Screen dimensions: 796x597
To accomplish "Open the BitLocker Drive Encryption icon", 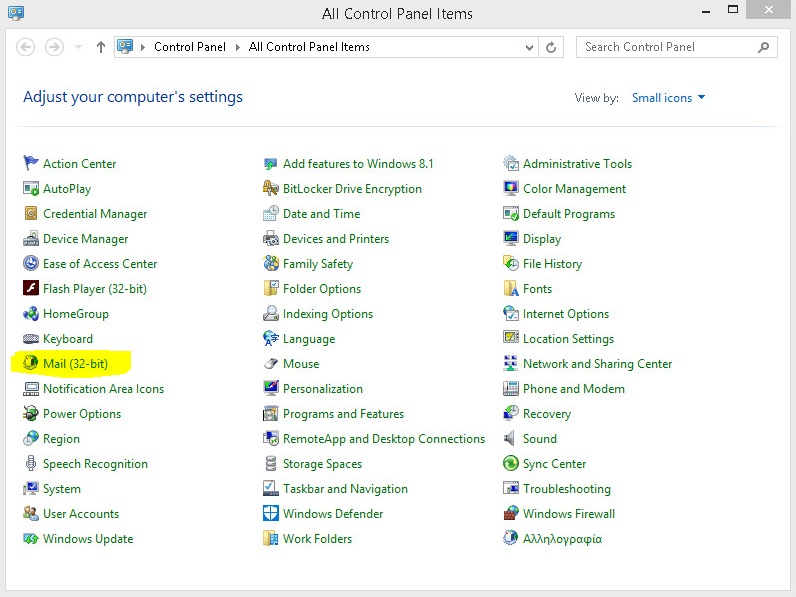I will point(271,188).
